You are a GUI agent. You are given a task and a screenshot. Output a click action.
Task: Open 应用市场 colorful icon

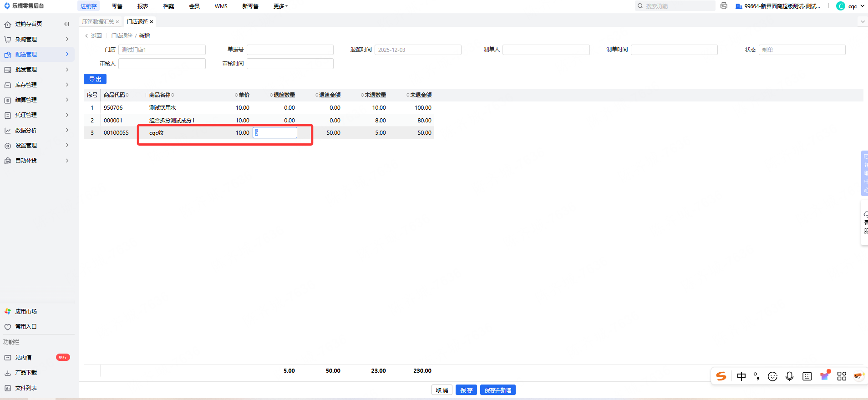[8, 312]
